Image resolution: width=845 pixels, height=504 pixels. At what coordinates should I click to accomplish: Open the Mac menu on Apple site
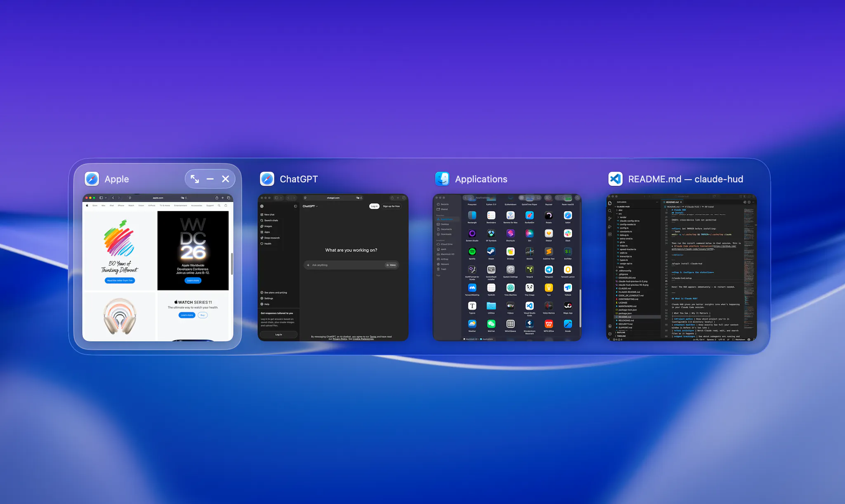tap(104, 205)
